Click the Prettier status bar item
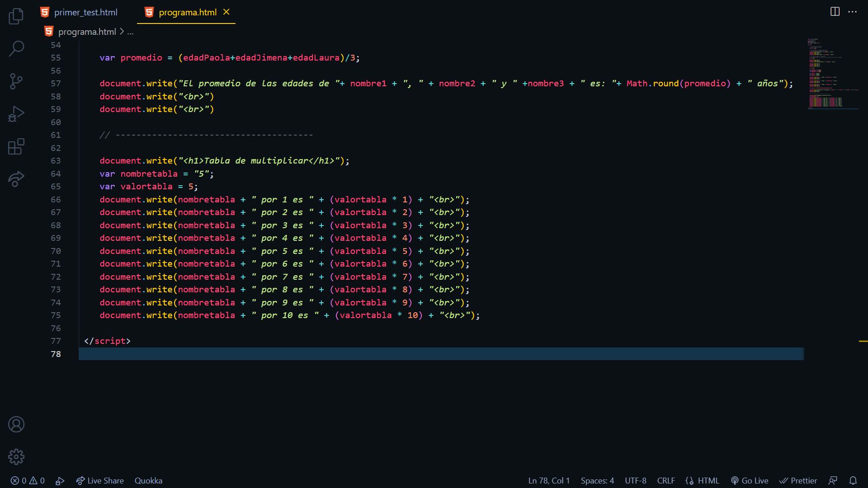The height and width of the screenshot is (488, 868). 798,481
